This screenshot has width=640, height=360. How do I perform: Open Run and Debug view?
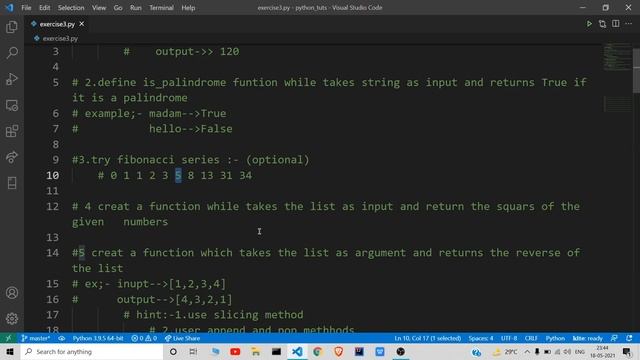pyautogui.click(x=12, y=79)
